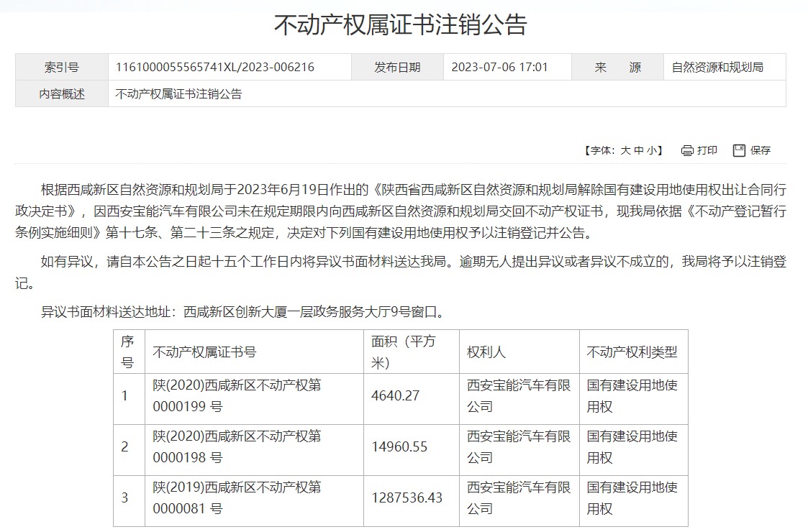Click the 权利人 column header

[519, 352]
